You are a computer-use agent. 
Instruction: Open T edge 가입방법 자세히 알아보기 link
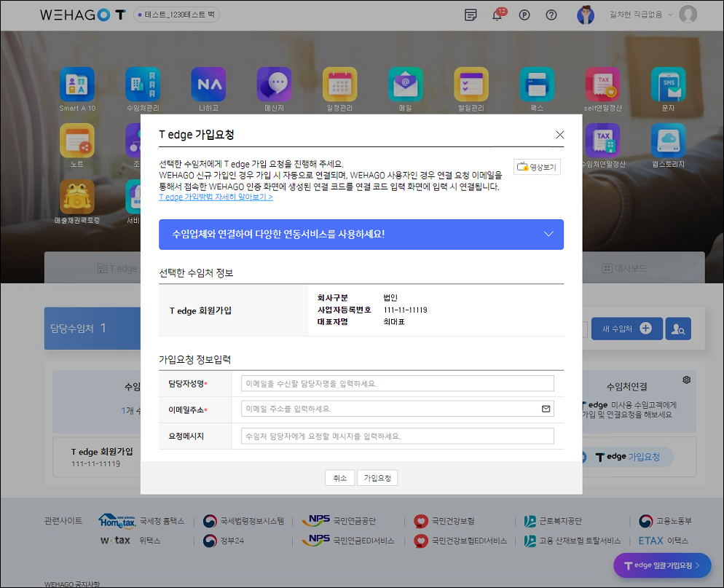pyautogui.click(x=216, y=197)
